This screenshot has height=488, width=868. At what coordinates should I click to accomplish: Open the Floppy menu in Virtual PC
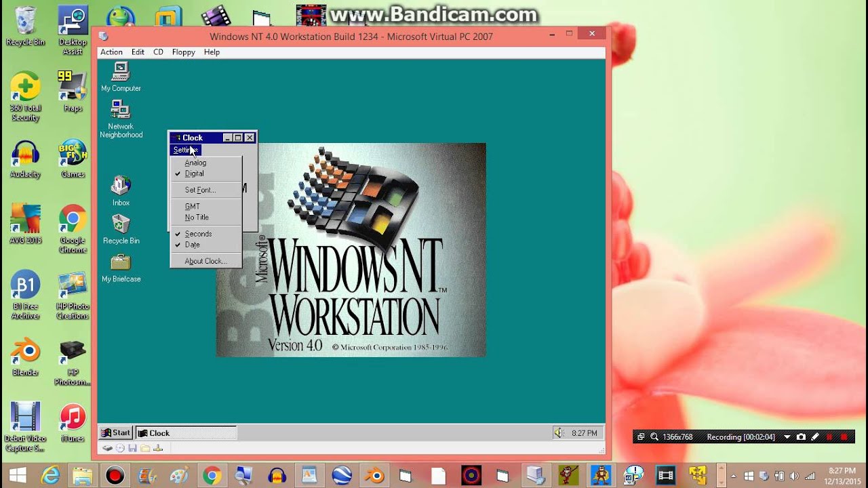click(184, 52)
